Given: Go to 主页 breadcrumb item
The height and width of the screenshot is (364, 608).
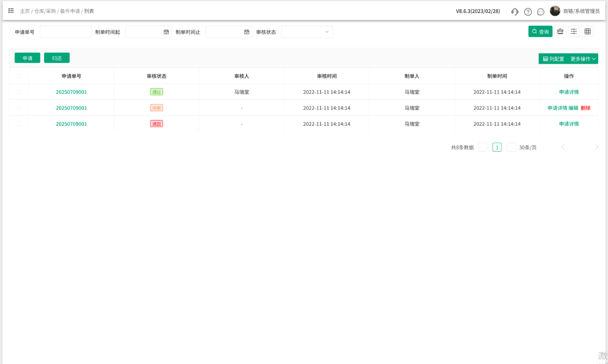Looking at the screenshot, I should (x=25, y=11).
